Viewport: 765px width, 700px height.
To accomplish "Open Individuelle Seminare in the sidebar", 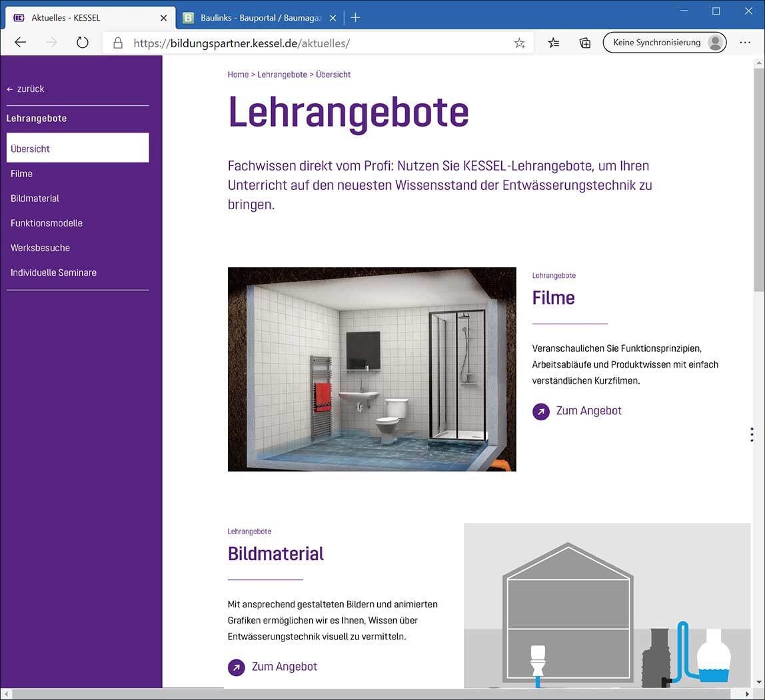I will click(x=53, y=272).
